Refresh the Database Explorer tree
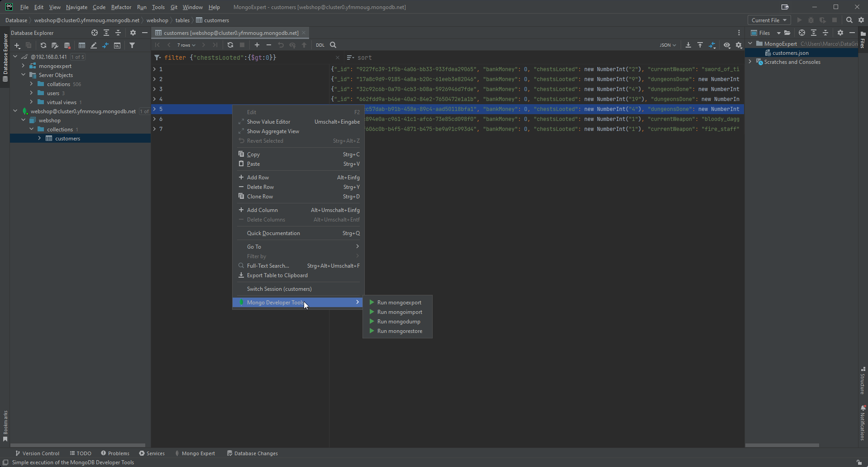 [43, 45]
